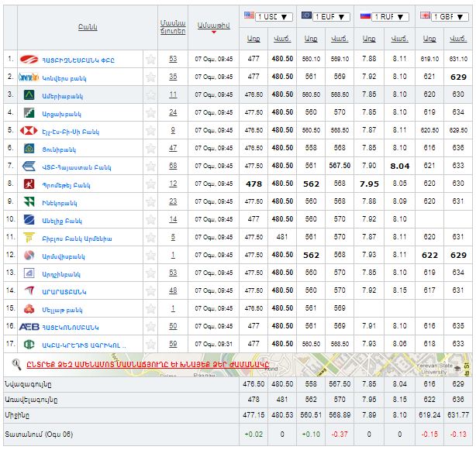
Task: Click the Ameriabank logo in row 3
Action: pyautogui.click(x=29, y=94)
